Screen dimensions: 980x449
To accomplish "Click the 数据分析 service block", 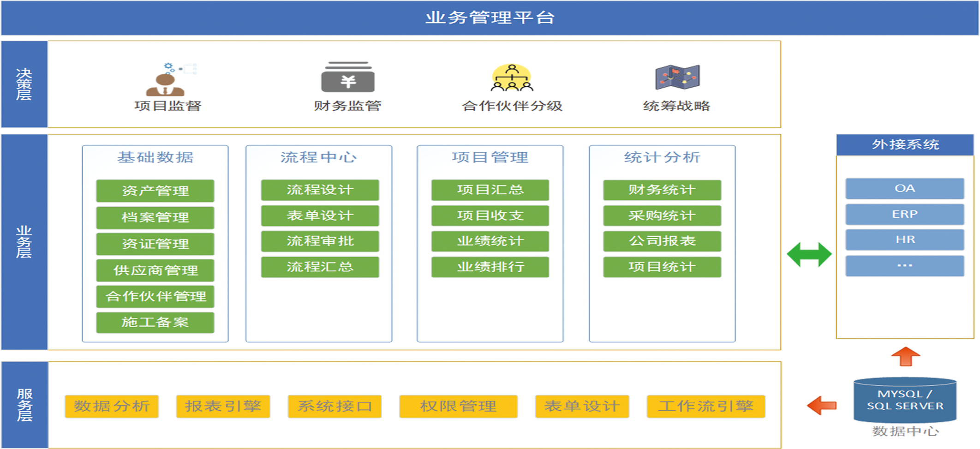I will [112, 406].
